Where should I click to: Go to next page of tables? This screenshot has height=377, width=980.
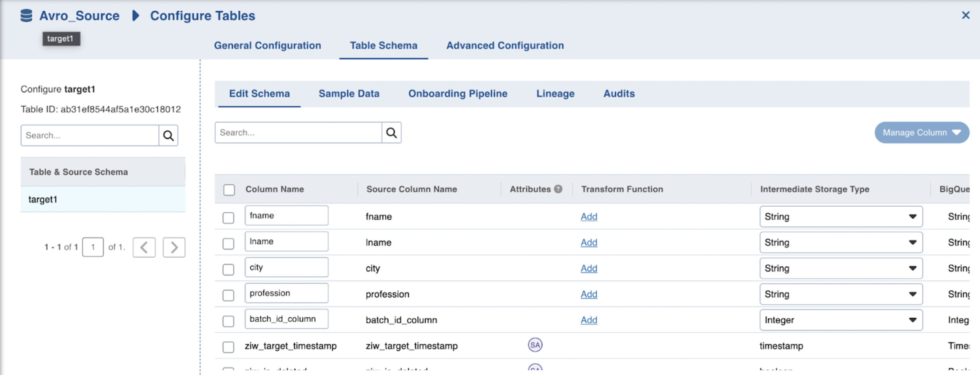(174, 247)
